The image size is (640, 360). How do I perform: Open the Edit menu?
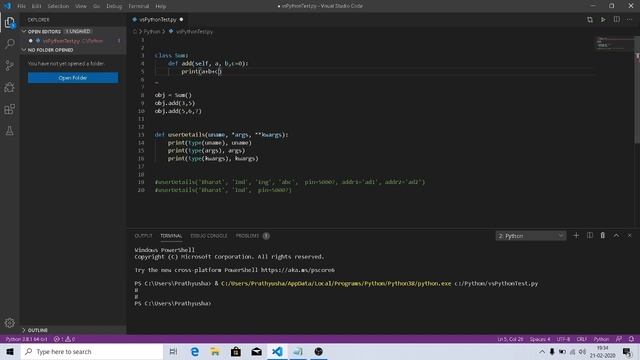tap(36, 6)
